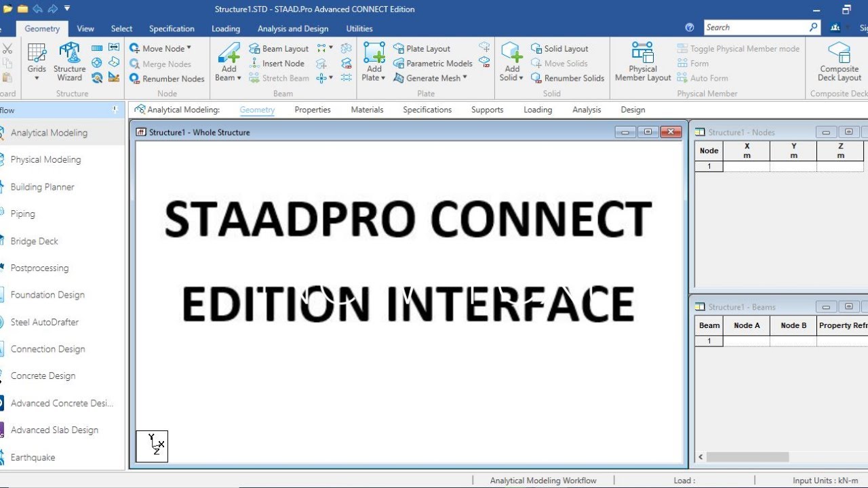868x488 pixels.
Task: Open the Earthquake workflow
Action: click(x=33, y=457)
